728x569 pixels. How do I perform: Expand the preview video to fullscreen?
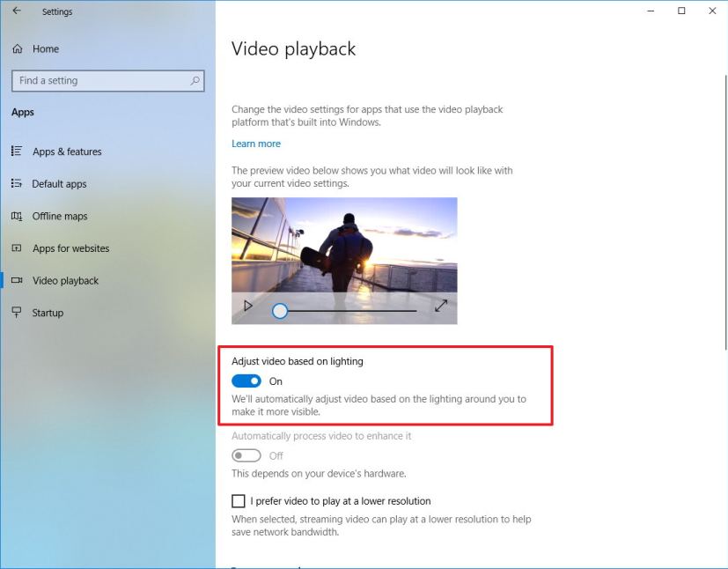coord(441,307)
